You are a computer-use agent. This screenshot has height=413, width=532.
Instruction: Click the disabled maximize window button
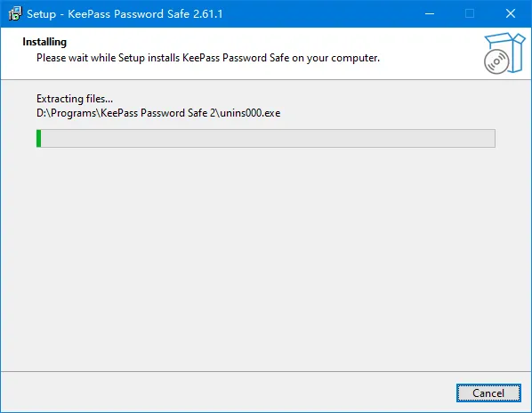pyautogui.click(x=470, y=13)
